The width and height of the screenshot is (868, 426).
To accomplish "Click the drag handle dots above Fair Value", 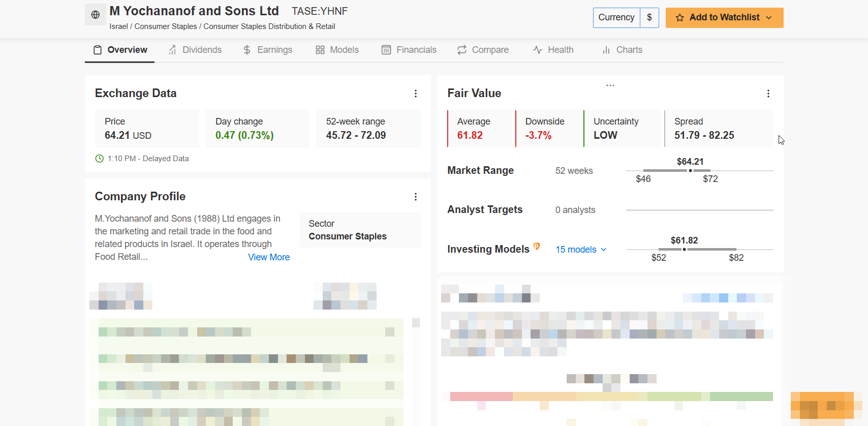I will (x=610, y=85).
